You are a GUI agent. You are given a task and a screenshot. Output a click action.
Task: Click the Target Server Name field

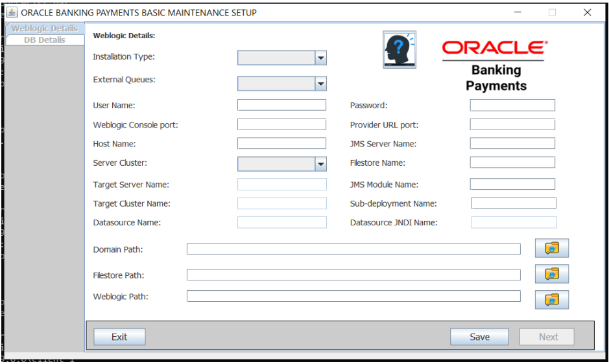pyautogui.click(x=282, y=184)
